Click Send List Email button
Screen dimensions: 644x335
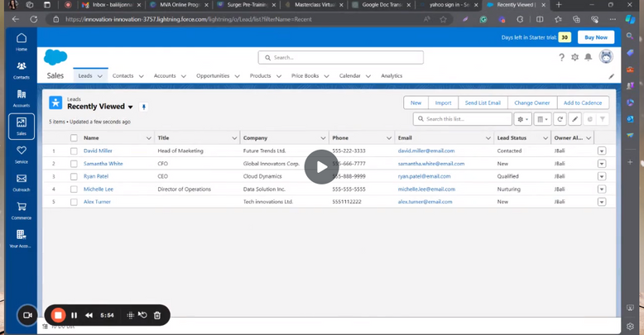point(483,103)
